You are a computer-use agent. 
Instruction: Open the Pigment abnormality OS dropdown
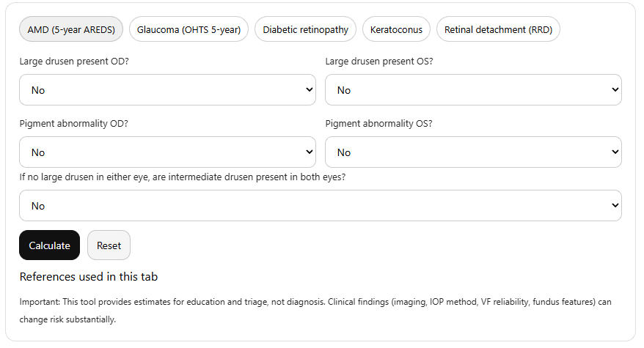[x=473, y=152]
